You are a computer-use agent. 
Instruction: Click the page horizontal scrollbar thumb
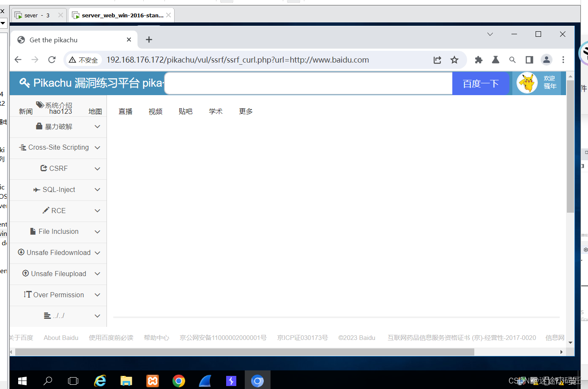245,352
